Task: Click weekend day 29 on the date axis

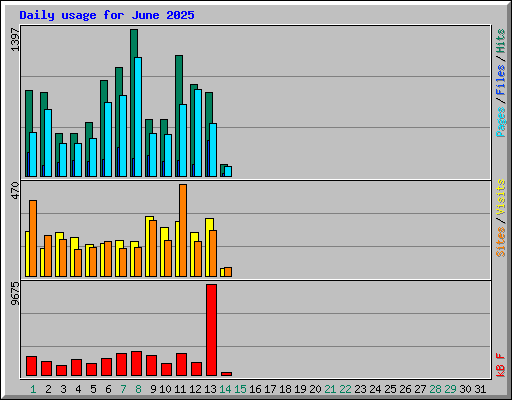Action: [x=450, y=389]
